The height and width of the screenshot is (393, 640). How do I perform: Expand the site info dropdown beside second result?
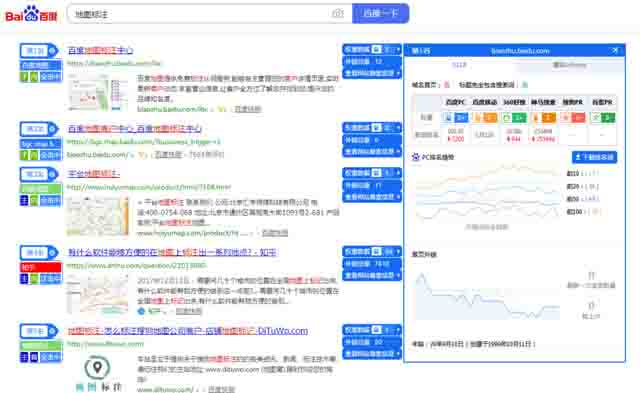[x=372, y=151]
